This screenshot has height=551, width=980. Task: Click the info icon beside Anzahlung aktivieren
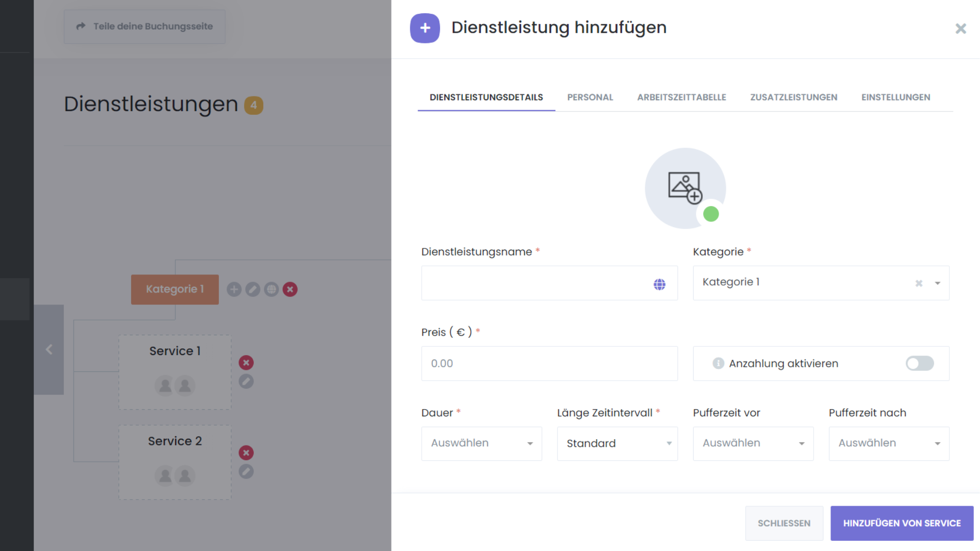(x=718, y=363)
